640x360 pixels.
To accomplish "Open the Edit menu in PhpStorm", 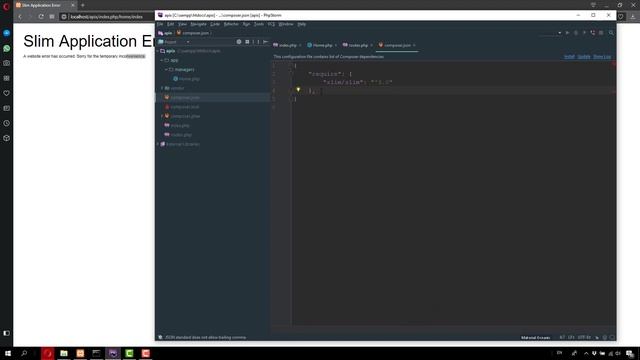I will coord(170,24).
